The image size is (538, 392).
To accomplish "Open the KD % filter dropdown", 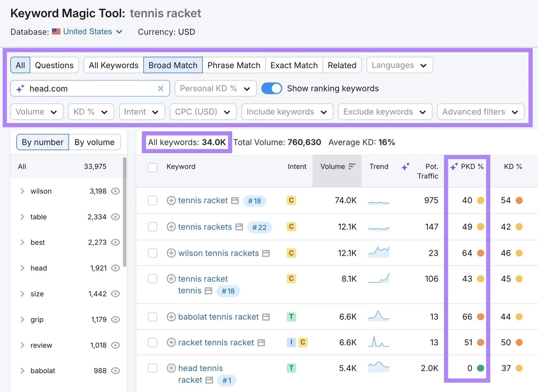I will point(91,112).
